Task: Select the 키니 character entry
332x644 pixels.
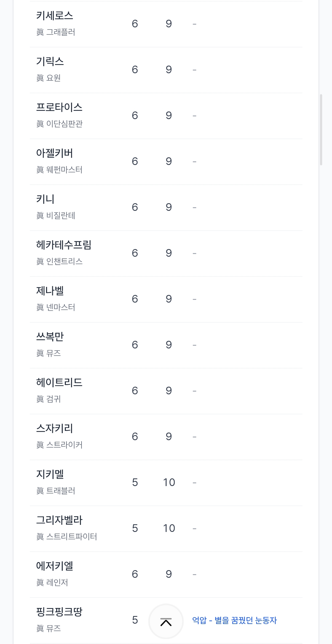Action: tap(45, 199)
